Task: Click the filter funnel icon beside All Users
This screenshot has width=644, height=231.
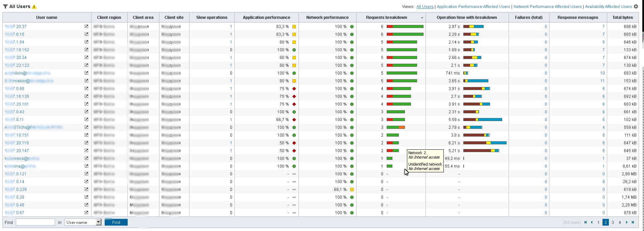Action: [5, 6]
